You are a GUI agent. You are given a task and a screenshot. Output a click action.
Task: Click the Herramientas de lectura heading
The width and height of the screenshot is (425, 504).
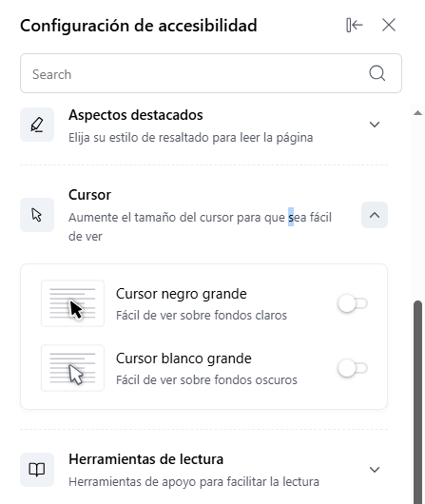pyautogui.click(x=146, y=459)
